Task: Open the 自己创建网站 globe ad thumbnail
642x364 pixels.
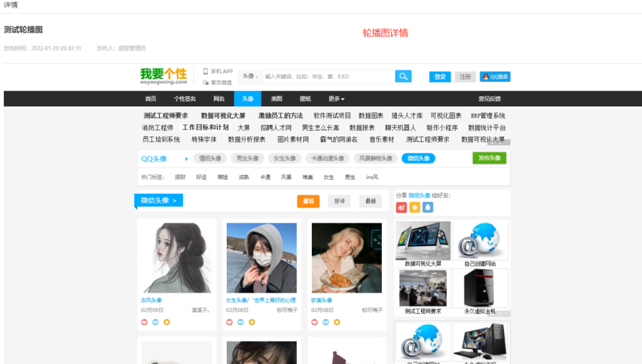Action: [x=480, y=241]
